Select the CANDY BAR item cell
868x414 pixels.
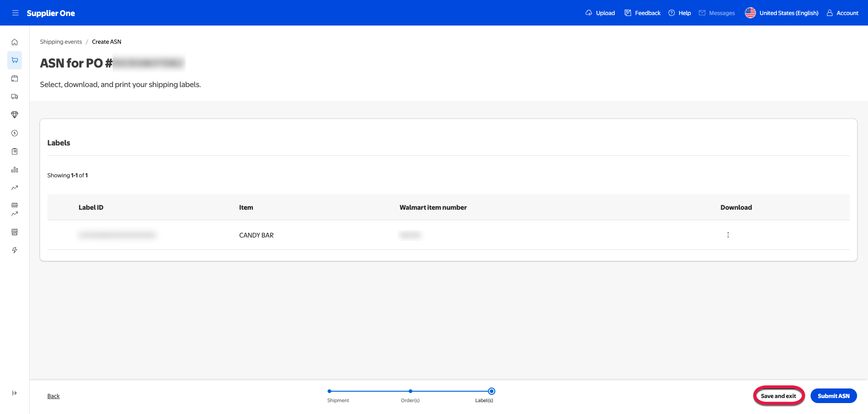tap(257, 235)
